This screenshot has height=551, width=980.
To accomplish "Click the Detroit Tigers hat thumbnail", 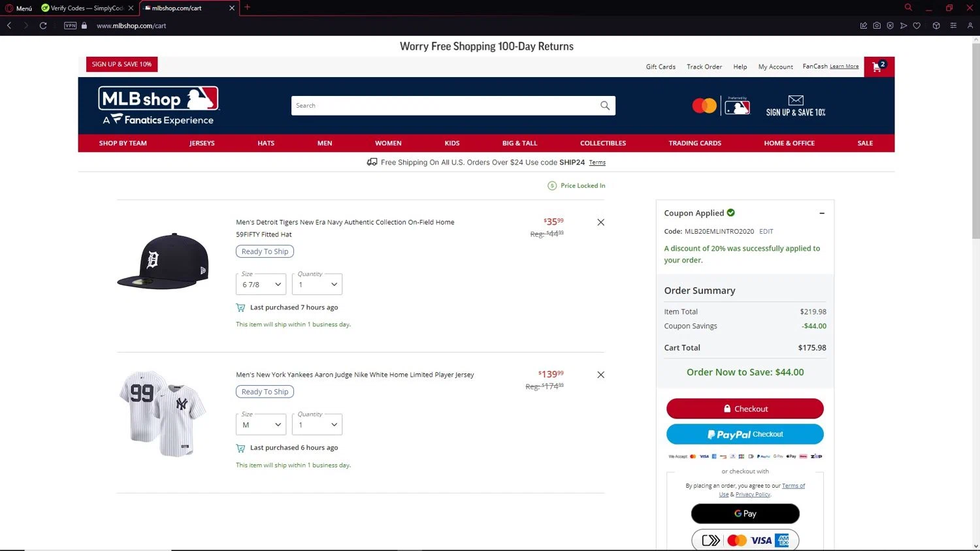I will pos(163,260).
